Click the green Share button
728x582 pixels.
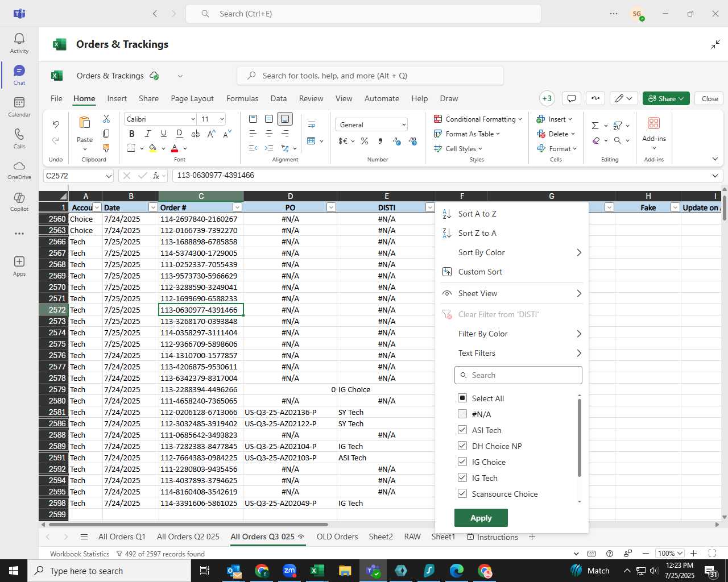click(666, 98)
